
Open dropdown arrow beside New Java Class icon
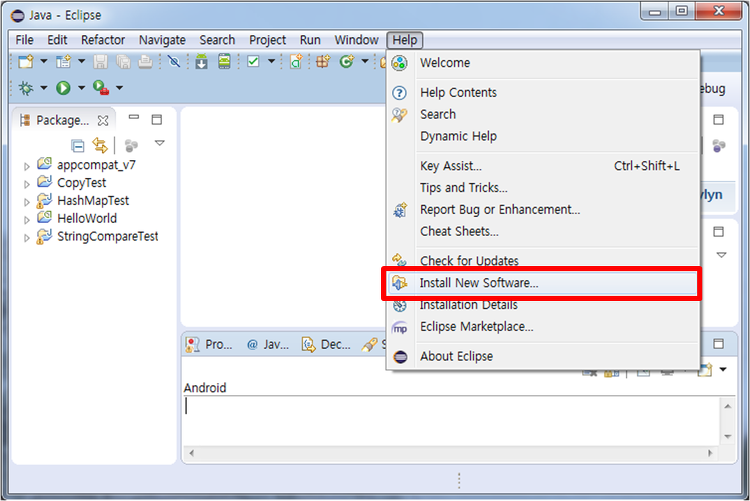click(x=365, y=61)
